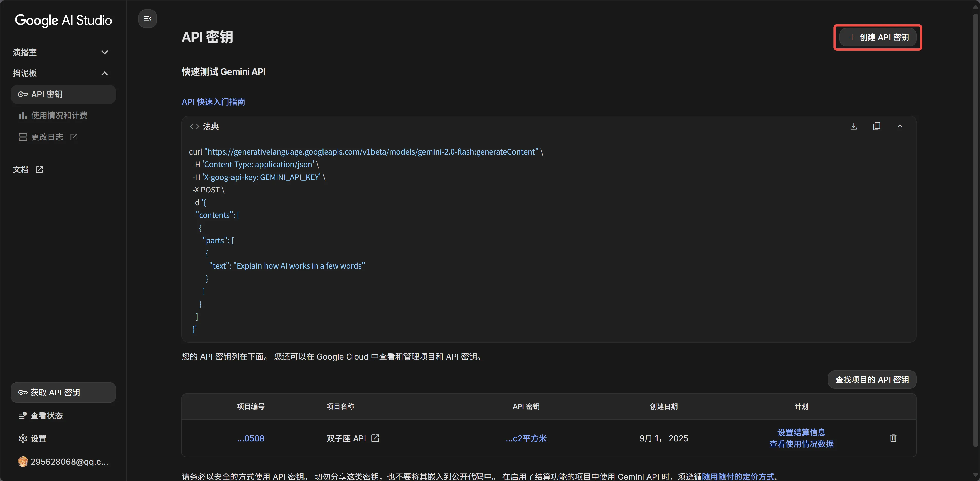Open 查看状态 in the sidebar
This screenshot has height=481, width=980.
click(x=46, y=416)
